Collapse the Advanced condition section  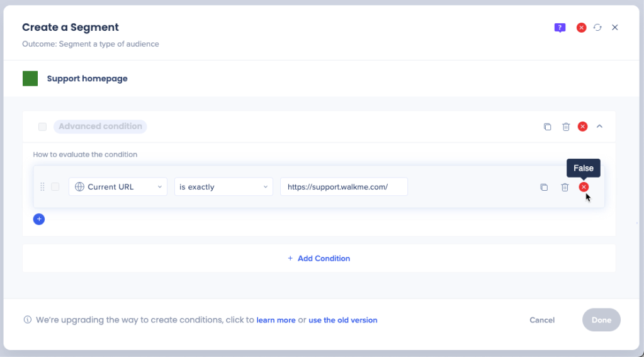pyautogui.click(x=599, y=127)
